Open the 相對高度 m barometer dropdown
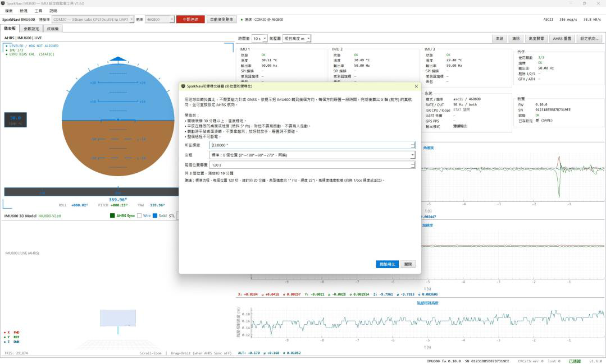The image size is (606, 364). pos(297,39)
